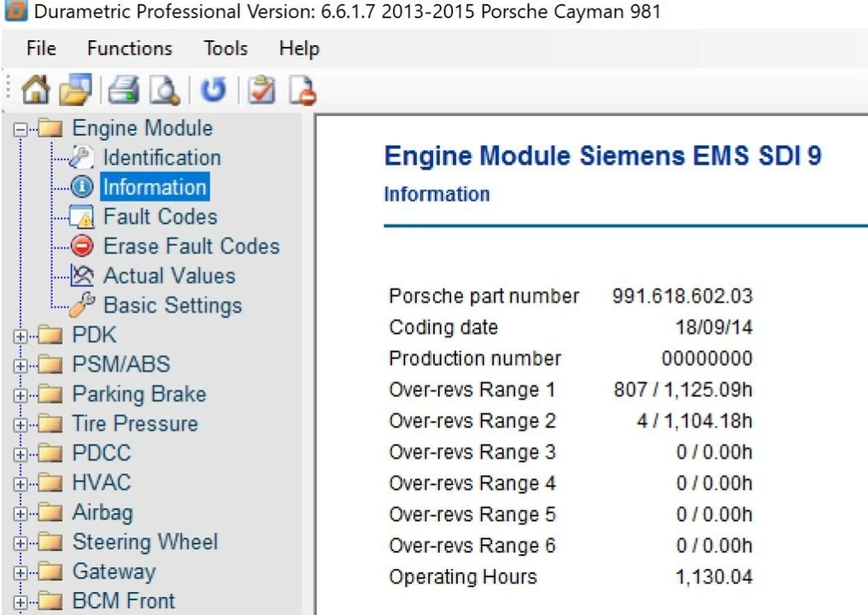Expand the HVAC tree node
Viewport: 868px width, 615px height.
click(x=21, y=484)
